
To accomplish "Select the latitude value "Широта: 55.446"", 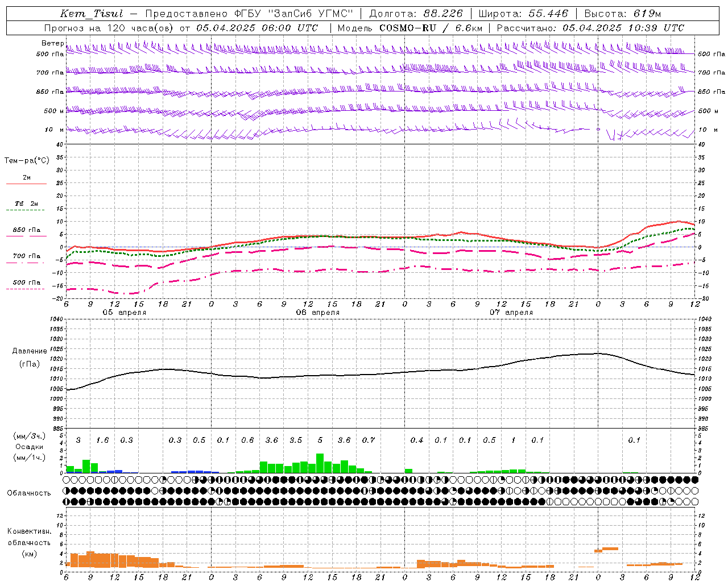I will 523,14.
